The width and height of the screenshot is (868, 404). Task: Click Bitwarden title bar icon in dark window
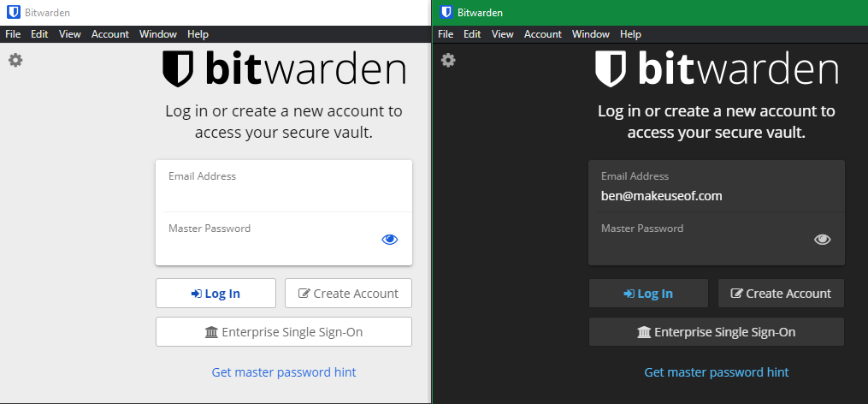pyautogui.click(x=446, y=13)
